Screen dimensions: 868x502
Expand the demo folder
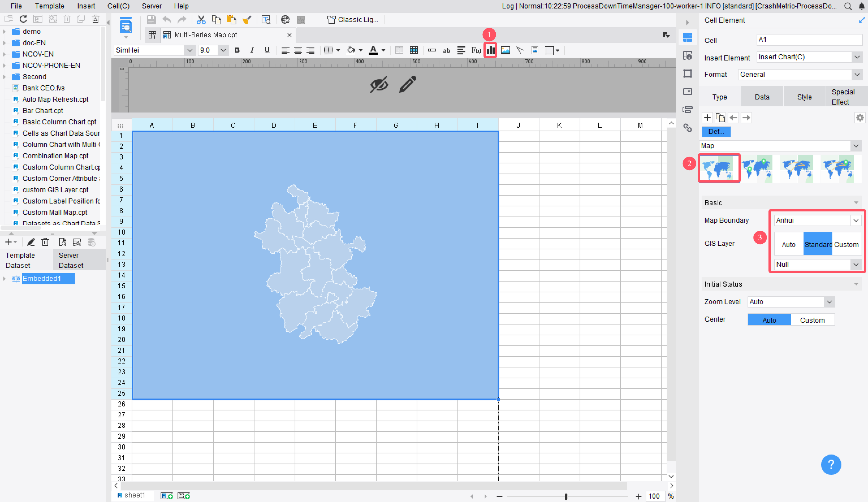(x=5, y=32)
